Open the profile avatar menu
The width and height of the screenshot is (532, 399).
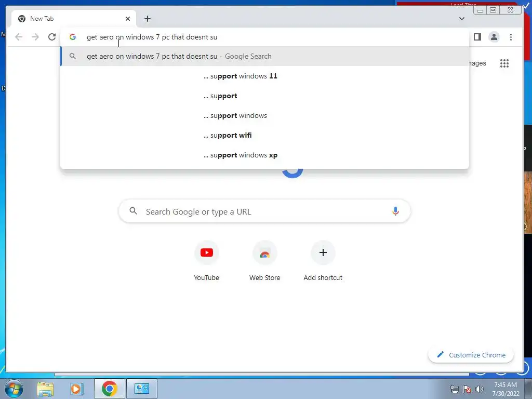(494, 37)
